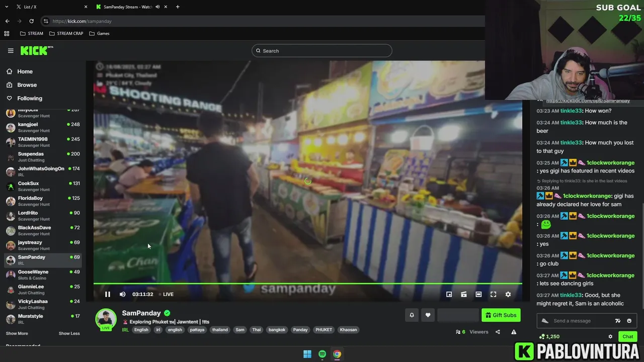The image size is (644, 362).
Task: Click the green stream progress bar
Action: (x=307, y=284)
